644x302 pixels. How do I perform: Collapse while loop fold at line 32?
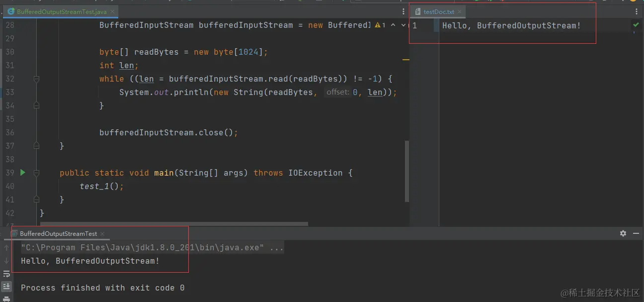coord(36,79)
